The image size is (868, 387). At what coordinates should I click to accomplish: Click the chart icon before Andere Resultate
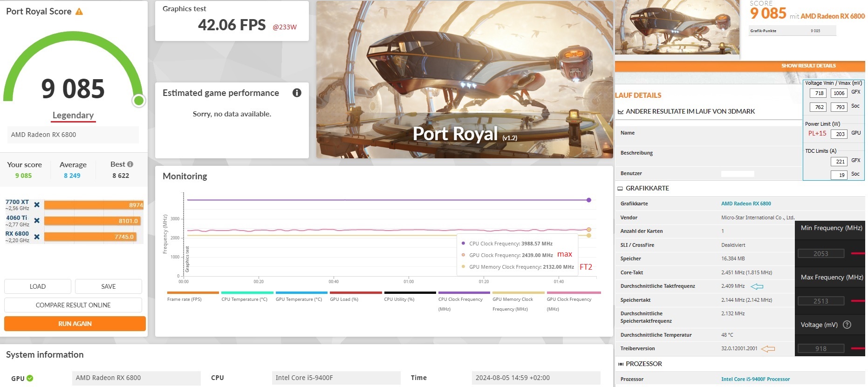click(620, 112)
